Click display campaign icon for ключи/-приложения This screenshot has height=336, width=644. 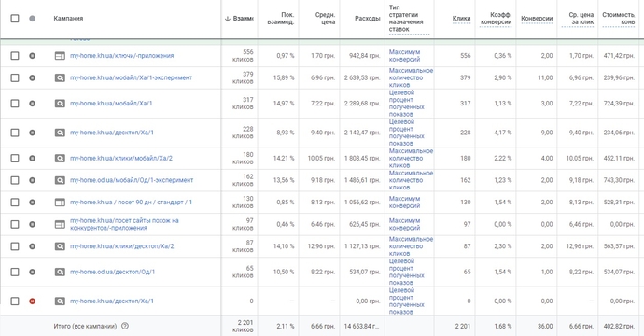(x=60, y=56)
